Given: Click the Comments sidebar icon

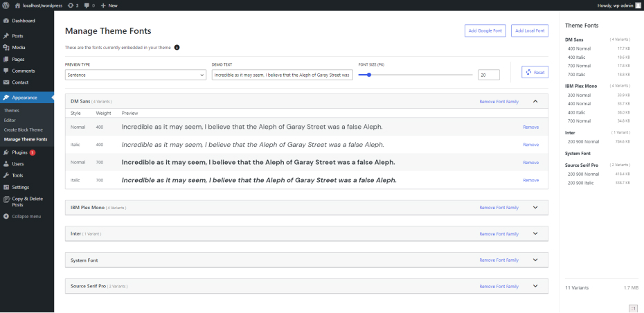Looking at the screenshot, I should (x=6, y=71).
